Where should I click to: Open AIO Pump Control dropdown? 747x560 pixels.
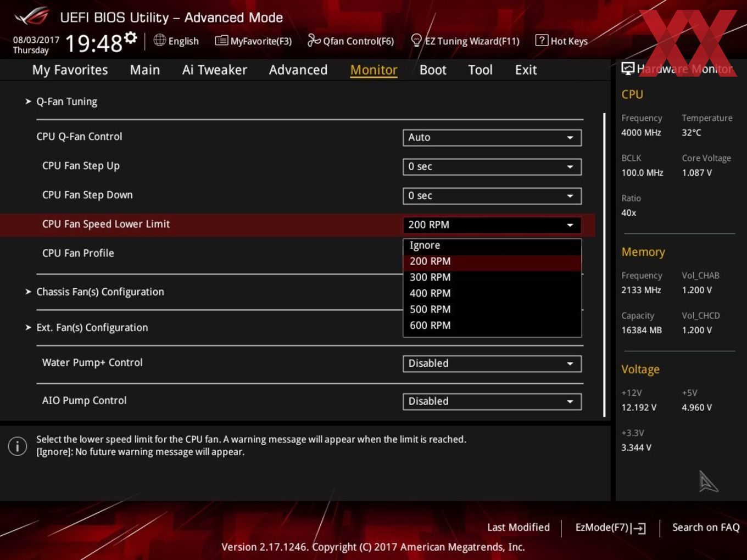[x=492, y=401]
